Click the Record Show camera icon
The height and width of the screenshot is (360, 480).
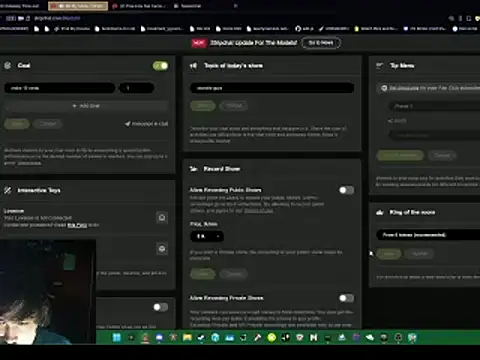tap(194, 169)
